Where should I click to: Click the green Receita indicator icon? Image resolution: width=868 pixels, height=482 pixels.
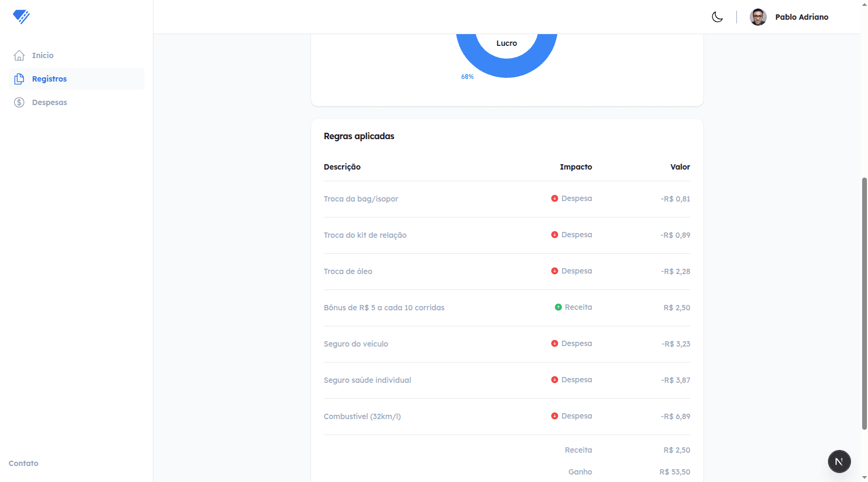tap(558, 307)
